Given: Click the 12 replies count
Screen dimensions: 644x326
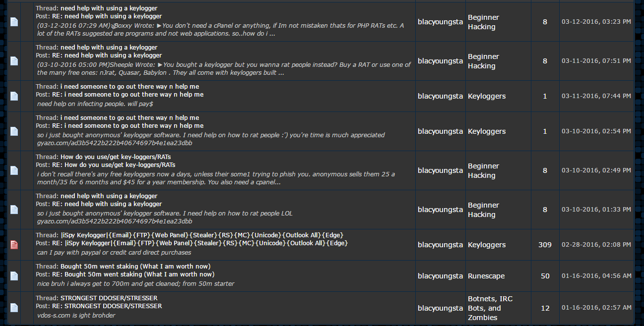Looking at the screenshot, I should [545, 308].
